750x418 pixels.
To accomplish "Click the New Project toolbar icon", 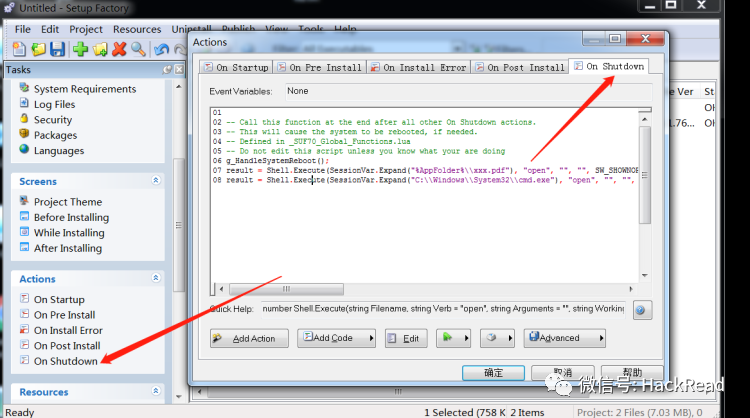I will (x=19, y=49).
